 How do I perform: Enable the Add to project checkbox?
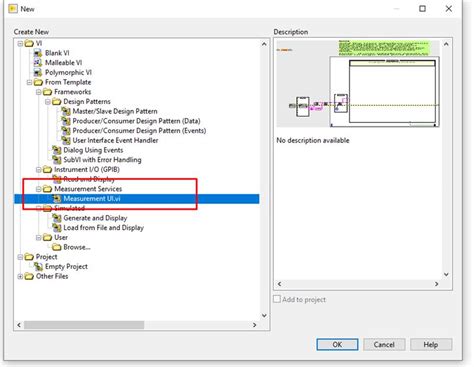[x=277, y=299]
